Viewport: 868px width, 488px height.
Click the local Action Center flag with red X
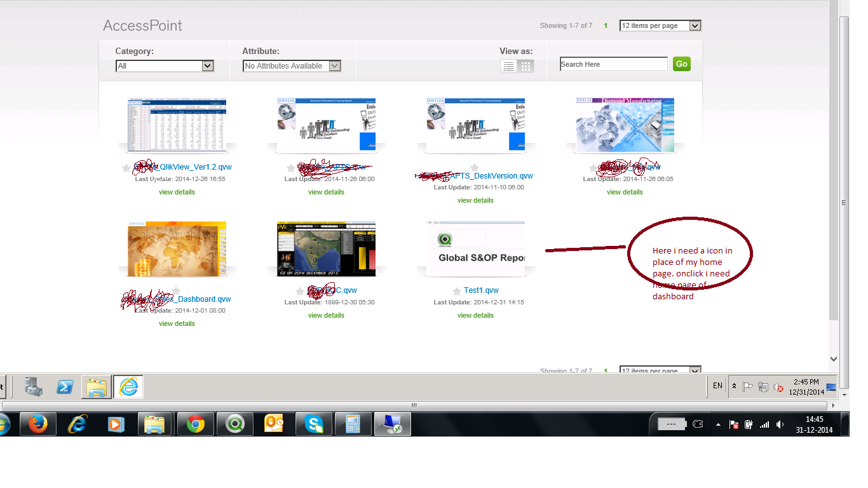click(733, 424)
